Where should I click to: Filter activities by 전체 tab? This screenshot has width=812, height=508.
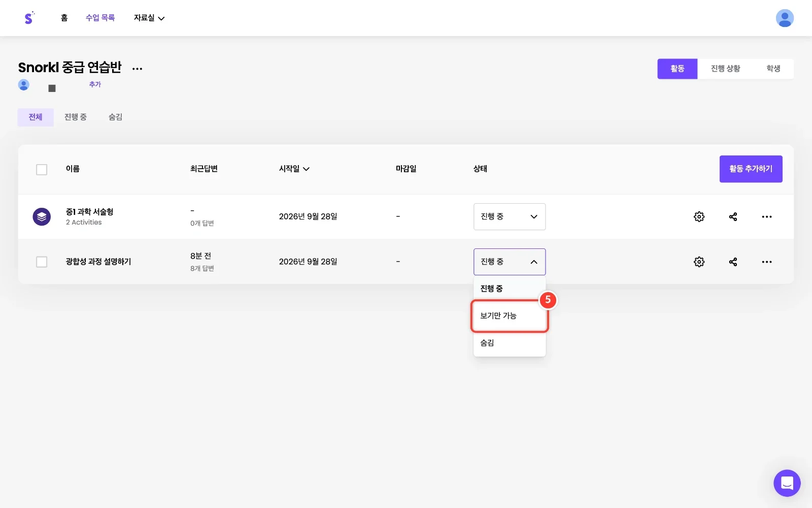[36, 117]
